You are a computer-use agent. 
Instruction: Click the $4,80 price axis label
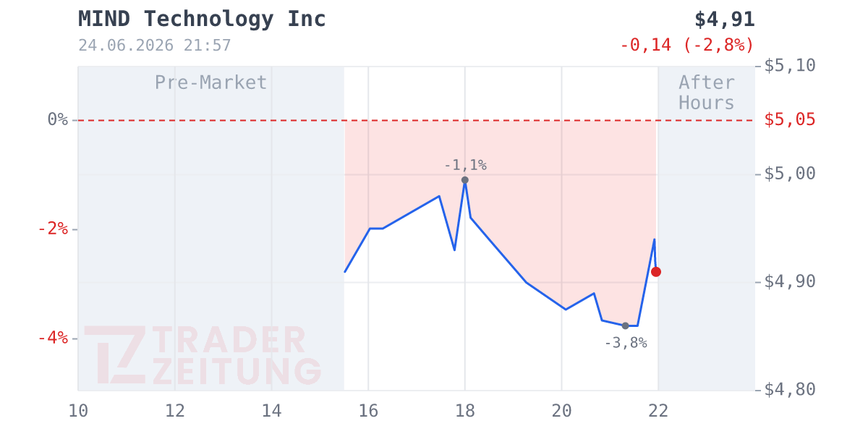tap(790, 390)
